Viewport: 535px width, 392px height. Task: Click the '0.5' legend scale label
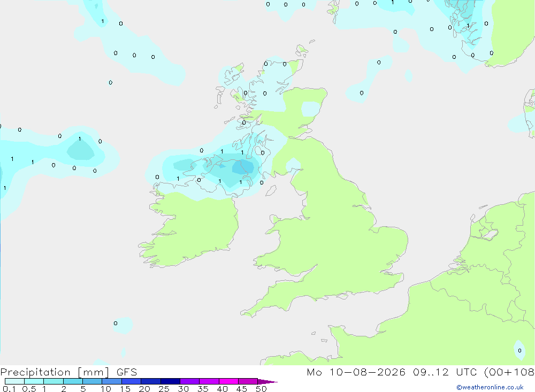(29, 389)
